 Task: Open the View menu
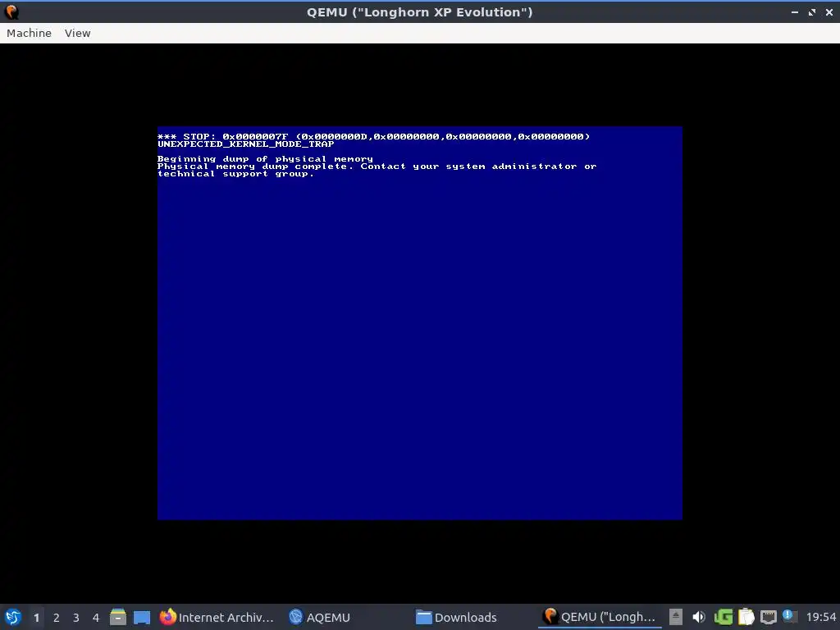click(78, 33)
